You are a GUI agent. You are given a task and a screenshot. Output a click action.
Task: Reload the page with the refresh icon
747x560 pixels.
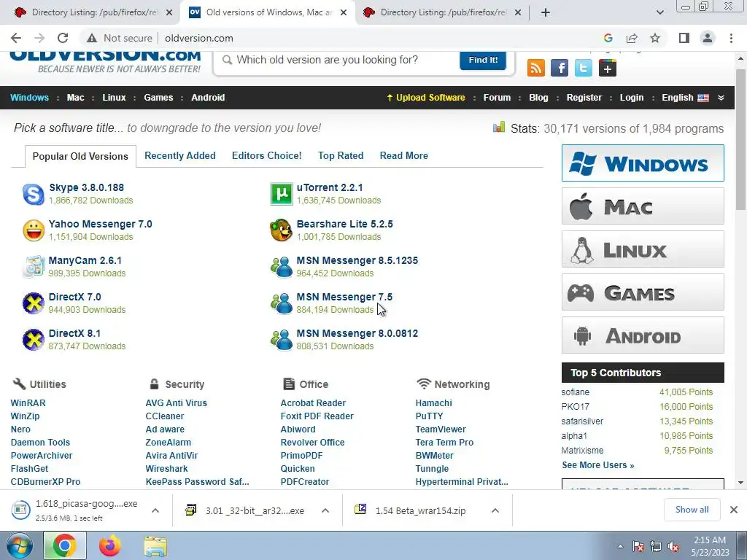click(x=63, y=38)
